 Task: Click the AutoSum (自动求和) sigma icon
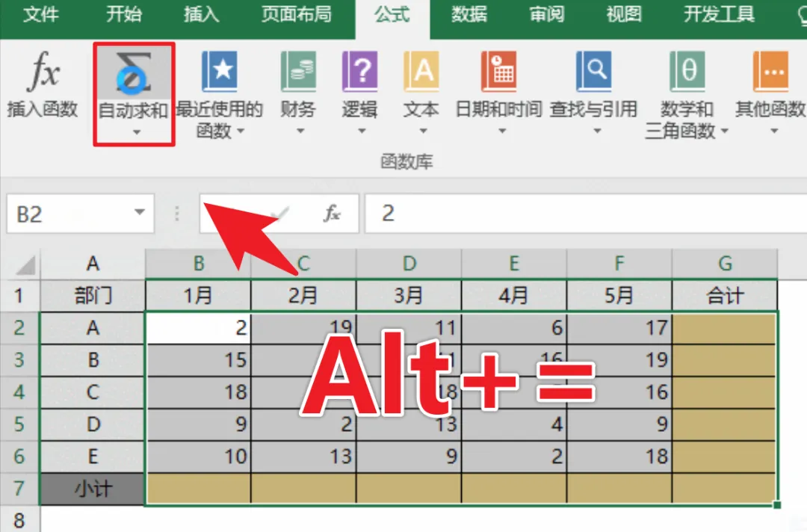pyautogui.click(x=133, y=72)
